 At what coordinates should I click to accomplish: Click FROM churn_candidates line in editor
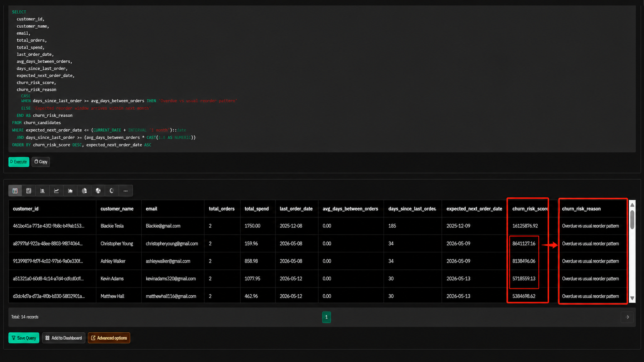click(36, 123)
